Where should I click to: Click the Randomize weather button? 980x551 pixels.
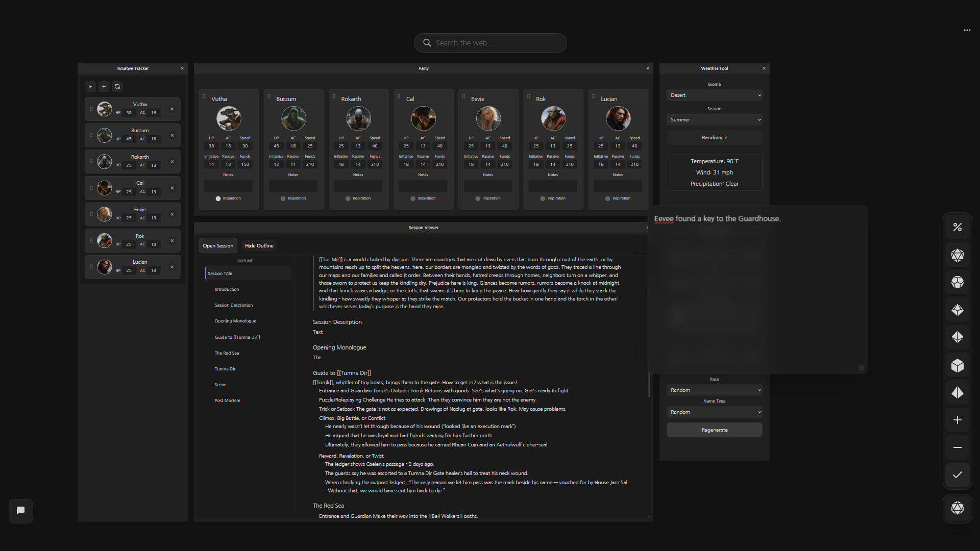714,137
